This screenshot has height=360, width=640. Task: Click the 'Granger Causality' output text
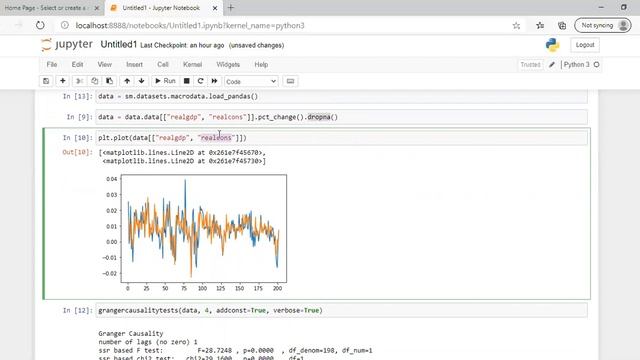tap(131, 333)
